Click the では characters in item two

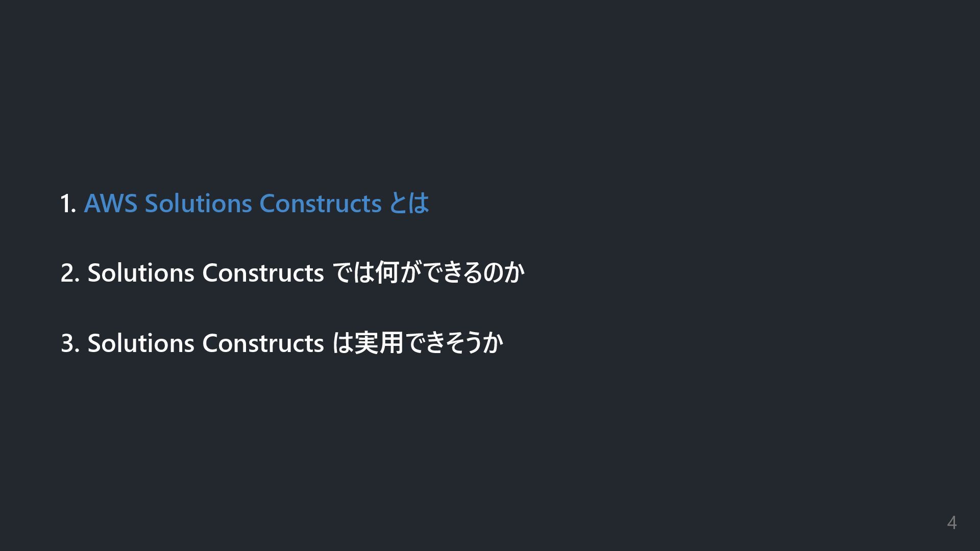coord(353,272)
